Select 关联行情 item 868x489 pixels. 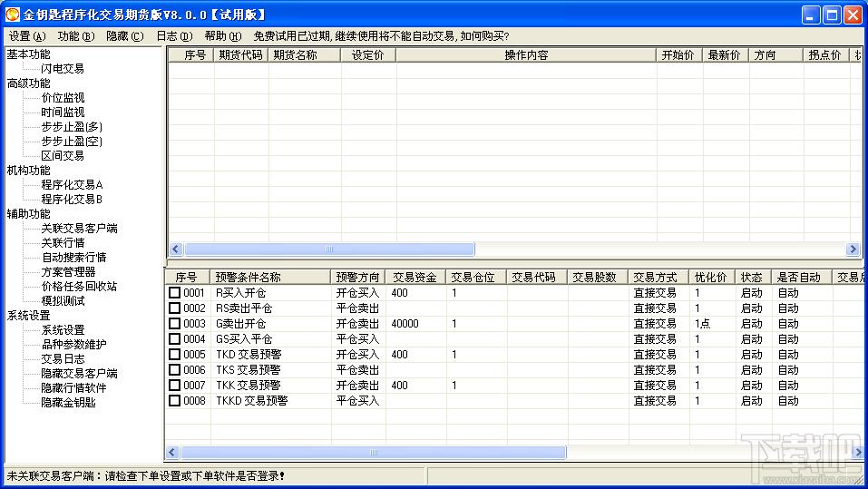63,242
